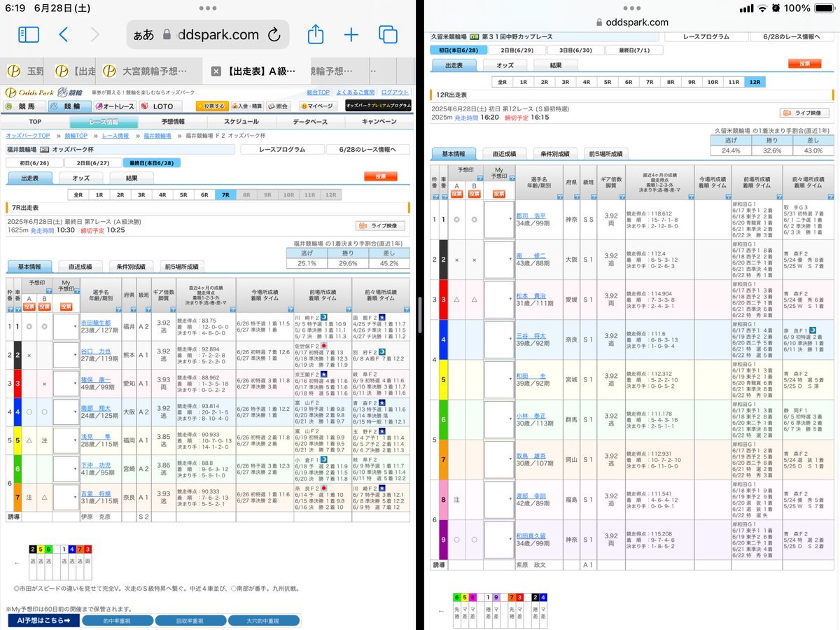Select 大穴的中重視 AI option
The height and width of the screenshot is (630, 840).
[x=262, y=620]
